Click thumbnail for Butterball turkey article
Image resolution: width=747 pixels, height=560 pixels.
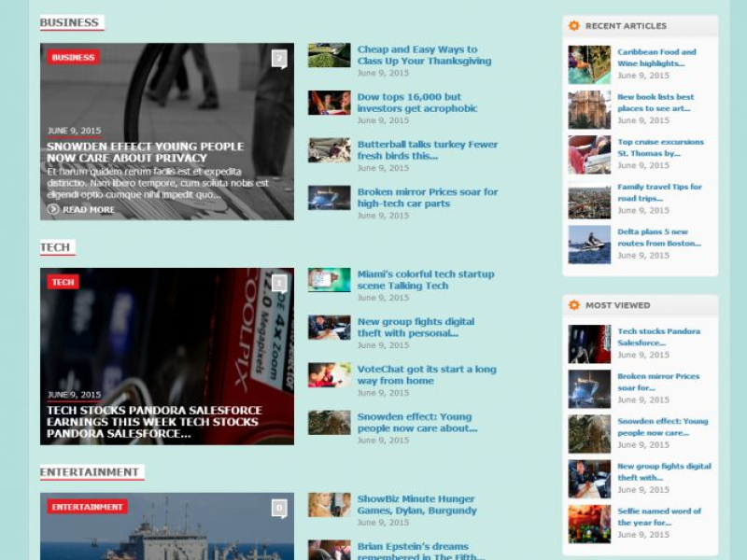click(329, 150)
